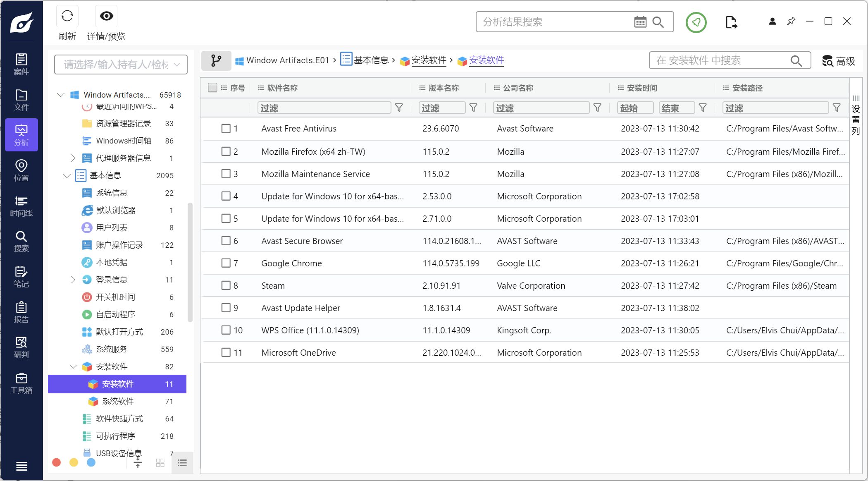The image size is (868, 481).
Task: Open the 软件名称 column menu
Action: (x=261, y=88)
